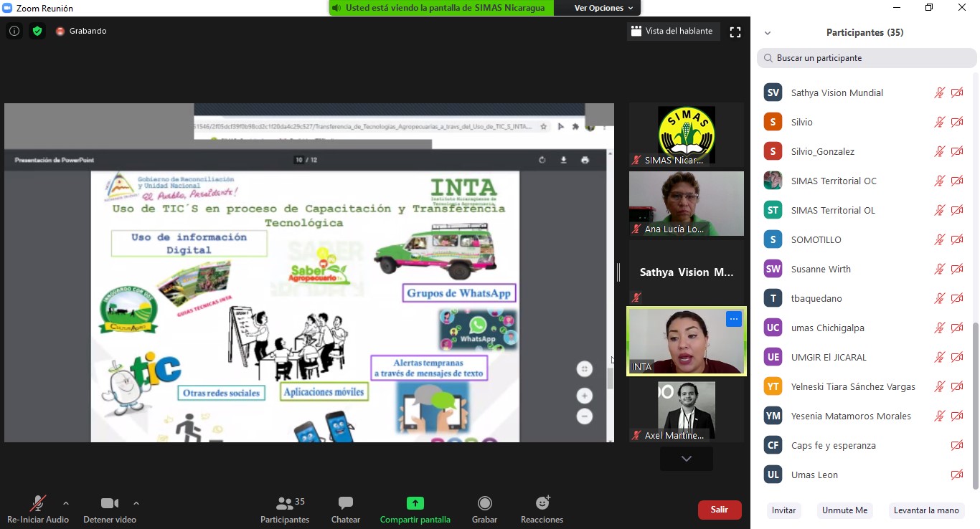The height and width of the screenshot is (529, 980).
Task: Click fit-to-page button on shared PDF
Action: click(x=585, y=369)
